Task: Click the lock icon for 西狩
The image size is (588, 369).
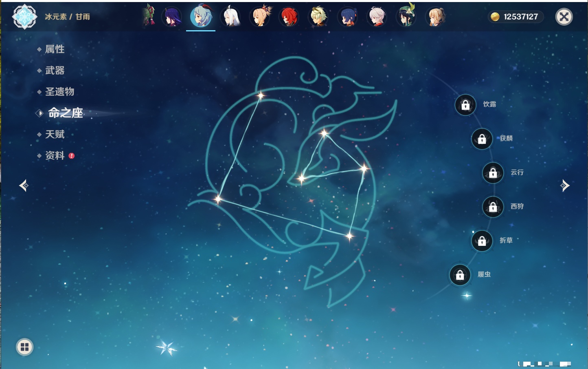Action: pyautogui.click(x=493, y=207)
